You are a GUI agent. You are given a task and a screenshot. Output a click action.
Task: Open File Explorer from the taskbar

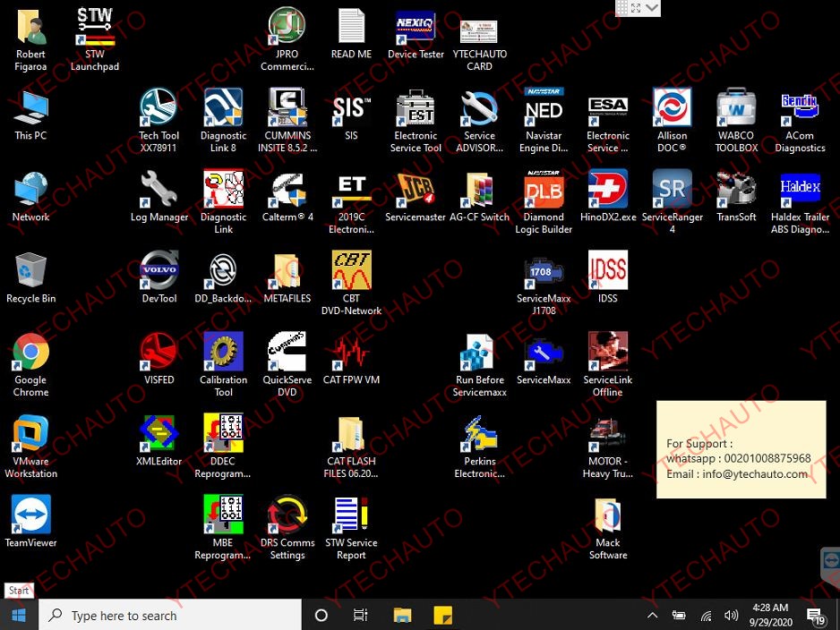click(402, 615)
